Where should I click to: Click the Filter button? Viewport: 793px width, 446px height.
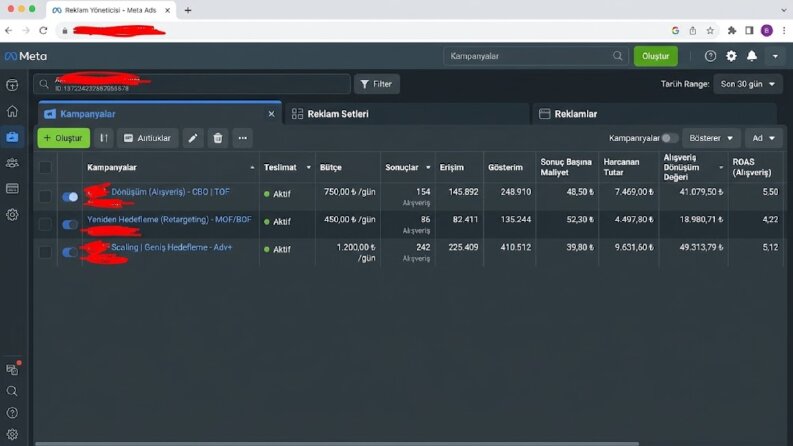coord(377,84)
